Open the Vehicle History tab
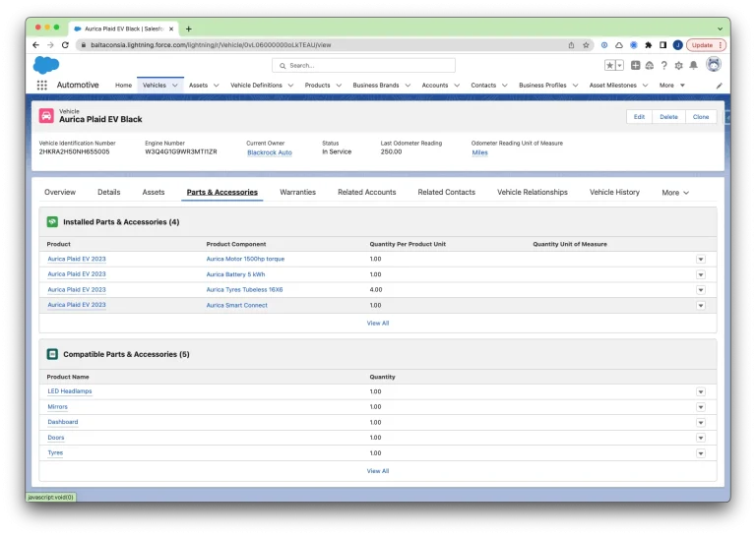 point(614,193)
